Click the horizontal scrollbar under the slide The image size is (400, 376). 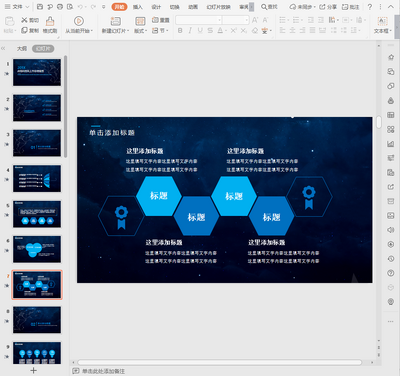pos(219,362)
